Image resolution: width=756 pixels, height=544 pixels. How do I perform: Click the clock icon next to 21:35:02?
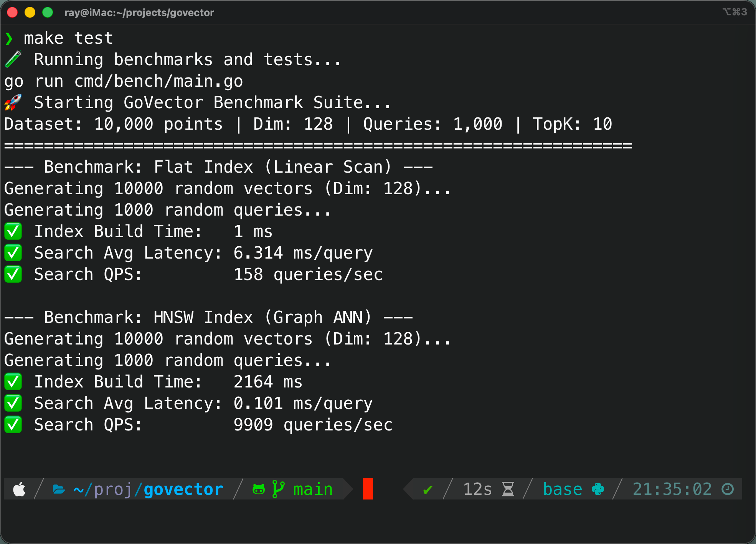(727, 489)
